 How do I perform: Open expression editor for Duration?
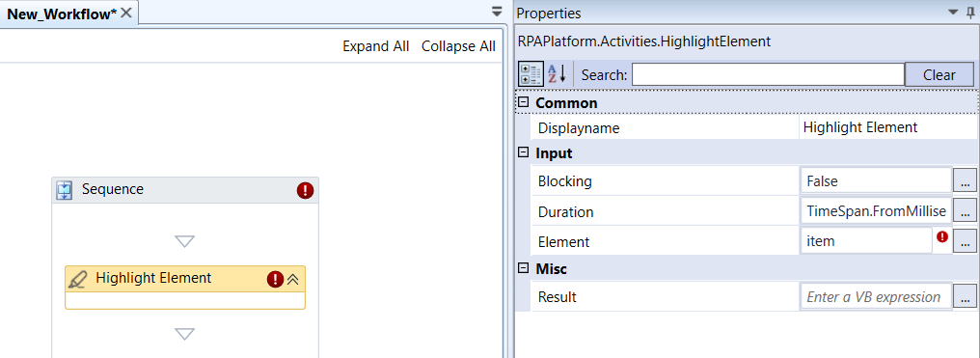965,211
